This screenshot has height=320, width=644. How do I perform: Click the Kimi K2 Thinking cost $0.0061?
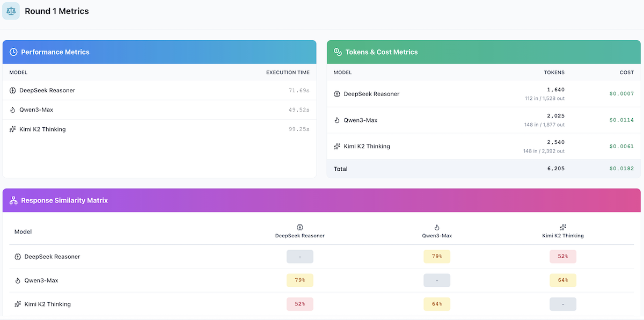(621, 146)
